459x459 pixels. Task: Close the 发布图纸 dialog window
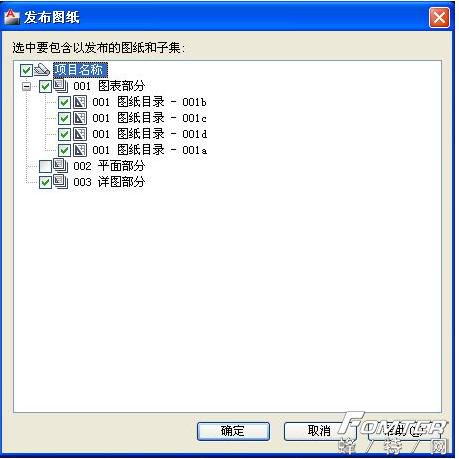click(439, 17)
